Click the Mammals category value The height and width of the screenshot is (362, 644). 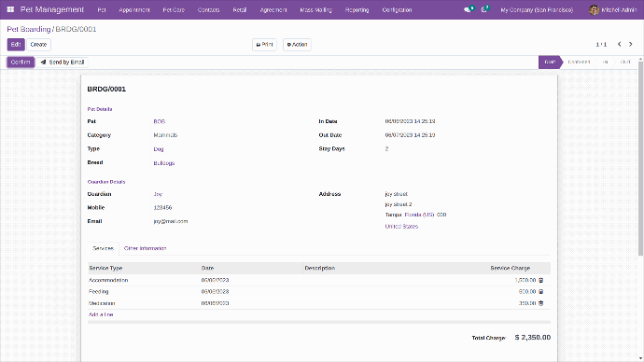pos(165,135)
